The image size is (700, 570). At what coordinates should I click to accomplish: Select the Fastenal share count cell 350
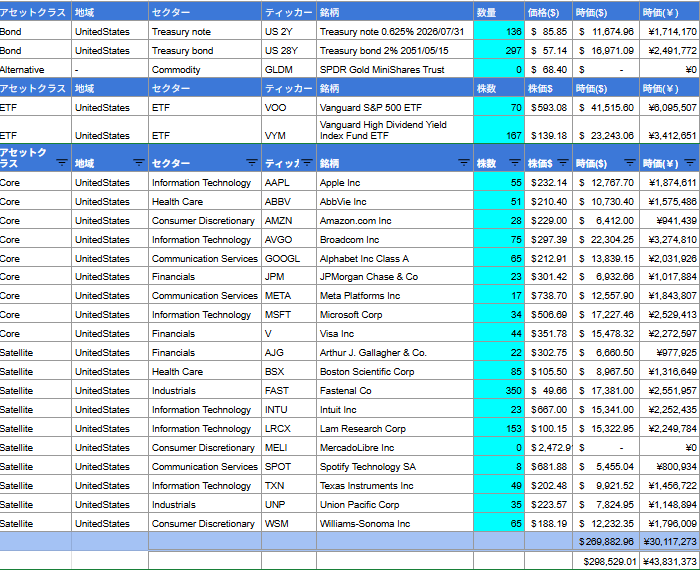(x=499, y=391)
